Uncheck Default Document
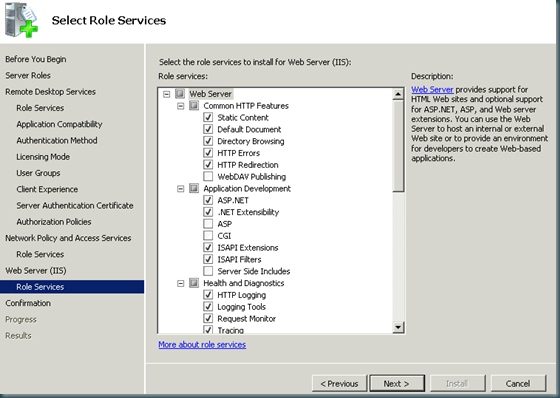The height and width of the screenshot is (398, 560). click(x=208, y=129)
